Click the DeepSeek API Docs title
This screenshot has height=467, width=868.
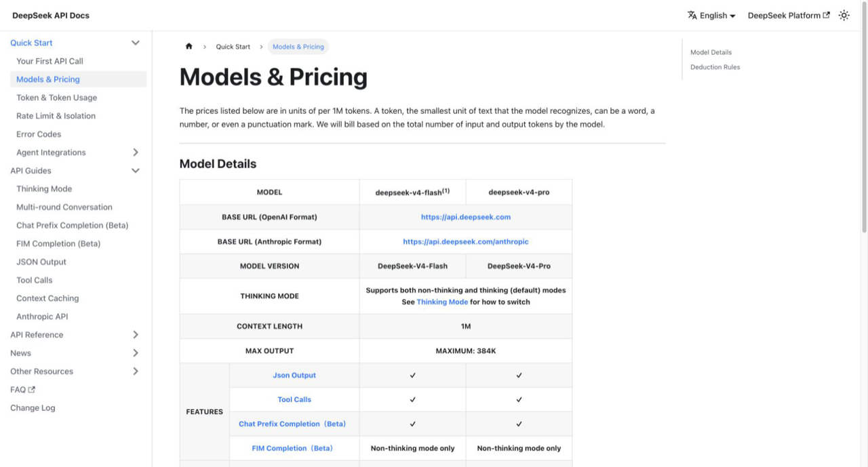click(51, 15)
